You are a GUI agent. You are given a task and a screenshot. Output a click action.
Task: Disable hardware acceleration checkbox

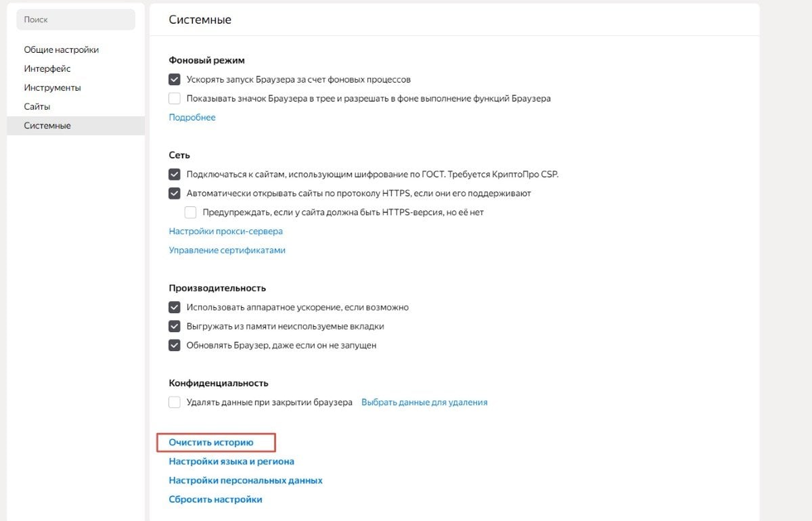click(x=175, y=307)
